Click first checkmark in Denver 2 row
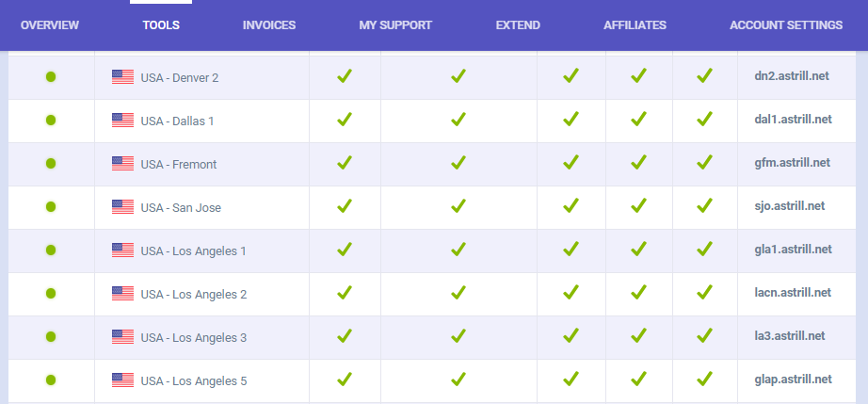 (x=345, y=76)
